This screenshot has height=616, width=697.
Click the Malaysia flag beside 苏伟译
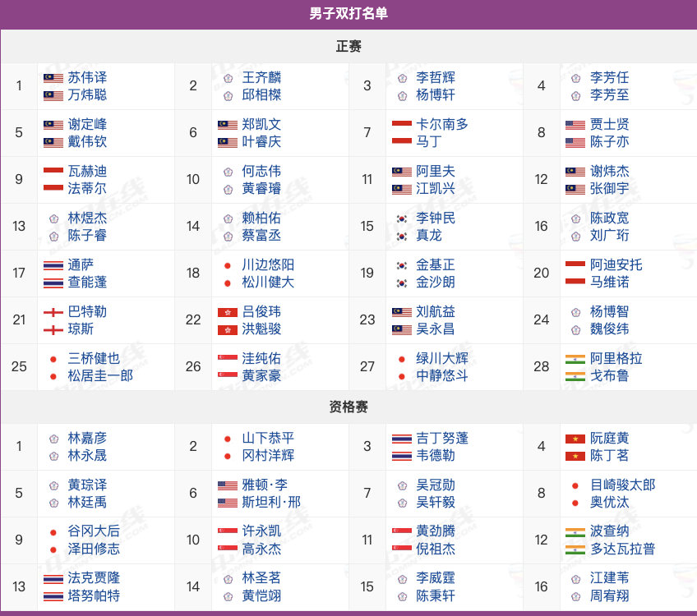pos(53,78)
